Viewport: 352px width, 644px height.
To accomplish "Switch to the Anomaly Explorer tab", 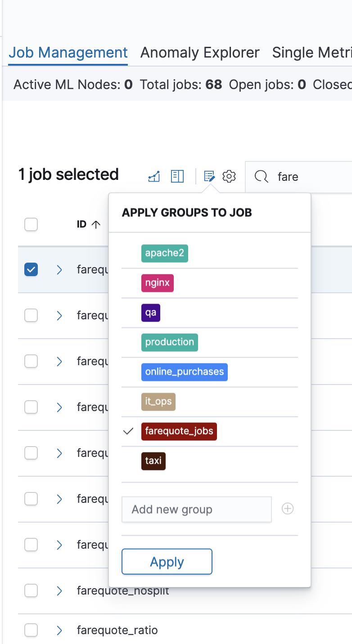I will tap(200, 53).
